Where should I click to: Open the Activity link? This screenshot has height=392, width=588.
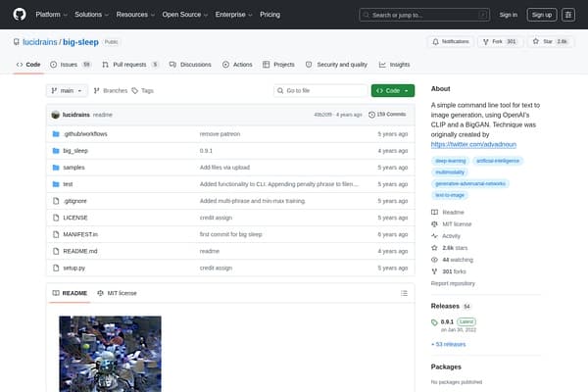pyautogui.click(x=446, y=236)
